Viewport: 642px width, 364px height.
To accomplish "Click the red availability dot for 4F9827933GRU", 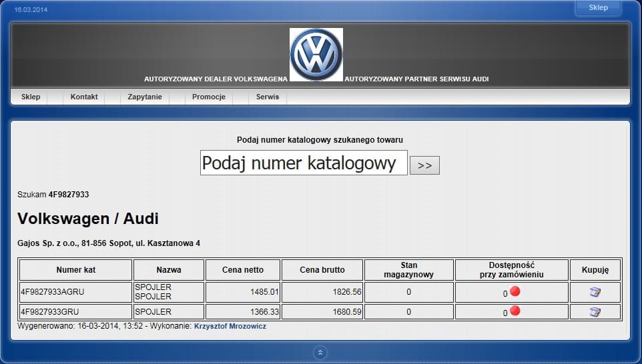I will point(515,311).
